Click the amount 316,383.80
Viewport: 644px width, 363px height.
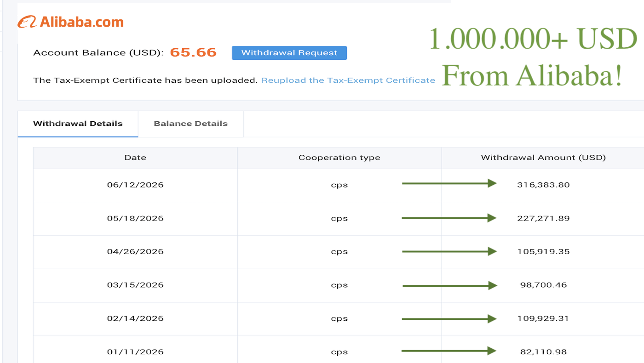pyautogui.click(x=543, y=185)
